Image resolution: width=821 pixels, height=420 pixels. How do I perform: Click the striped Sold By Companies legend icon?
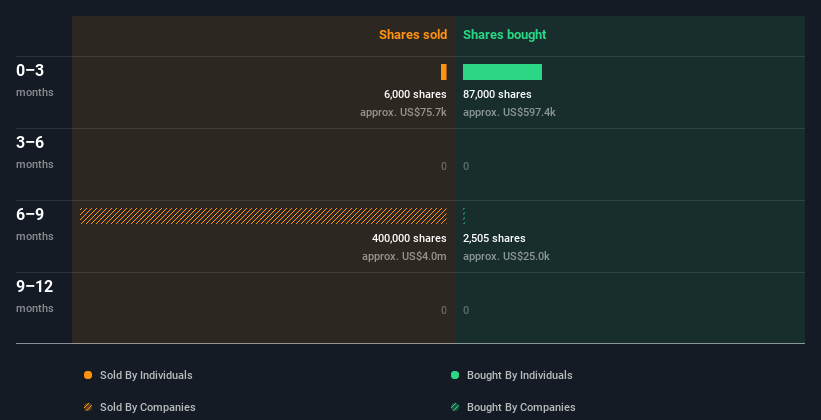tap(88, 407)
